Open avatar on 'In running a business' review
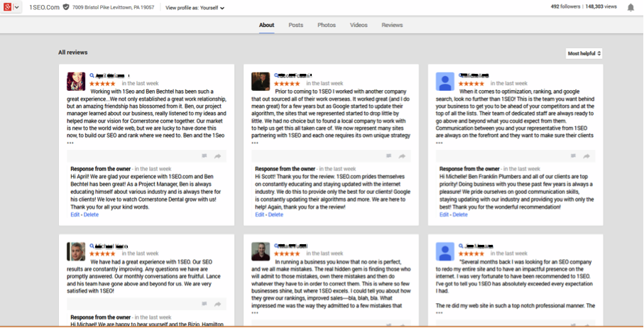Viewport: 644px width, 328px height. click(x=261, y=251)
